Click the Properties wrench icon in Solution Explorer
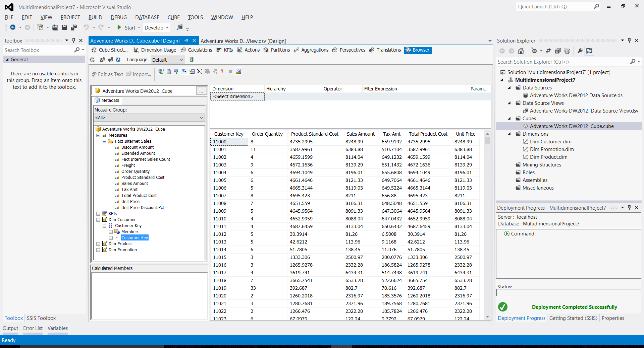Viewport: 644px width, 348px height. [x=580, y=51]
